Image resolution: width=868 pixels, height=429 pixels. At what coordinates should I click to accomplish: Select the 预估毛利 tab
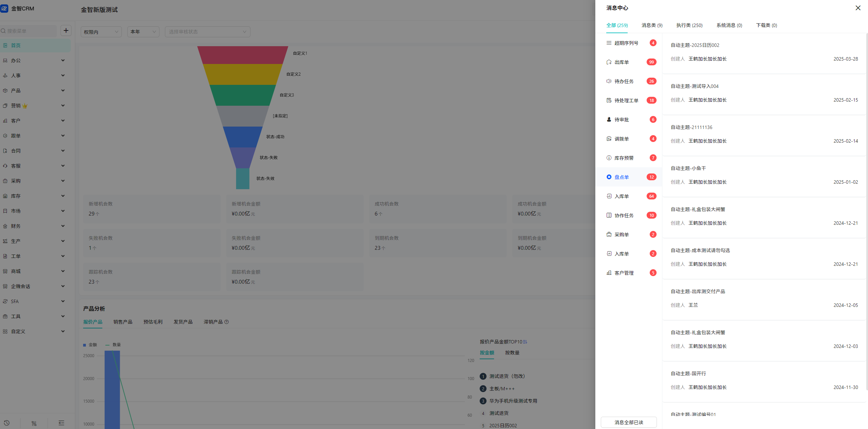153,322
